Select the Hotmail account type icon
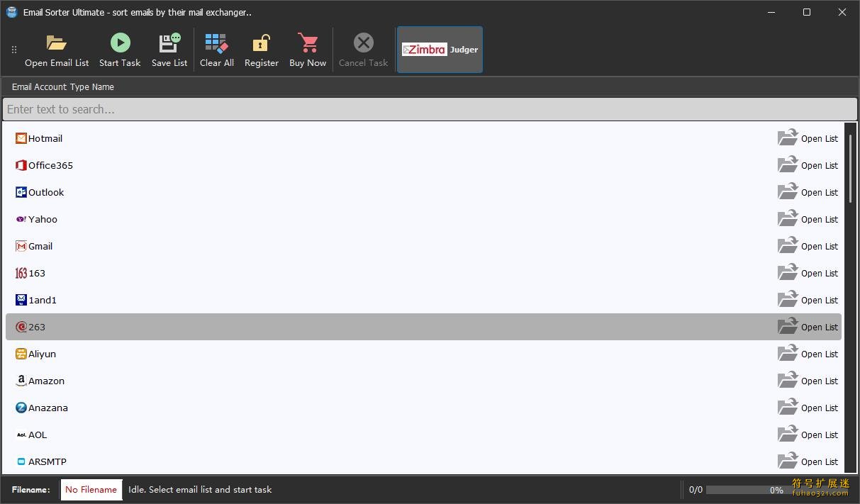This screenshot has height=504, width=860. 21,138
